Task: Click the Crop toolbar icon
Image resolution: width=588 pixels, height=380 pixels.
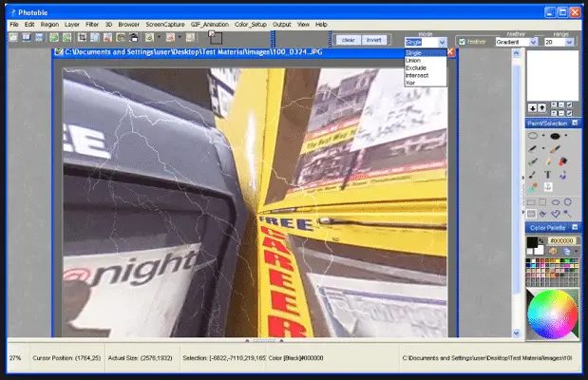Action: pos(82,37)
